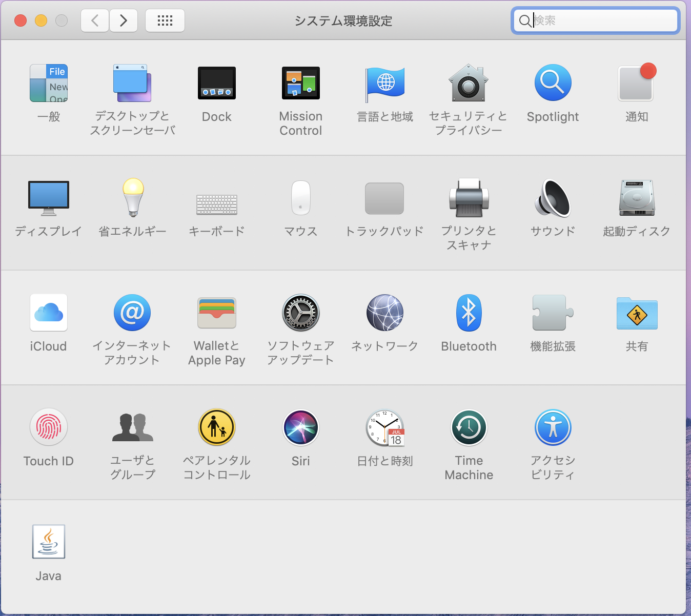Open the Siri preferences
Screen dimensions: 691x616
(300, 427)
